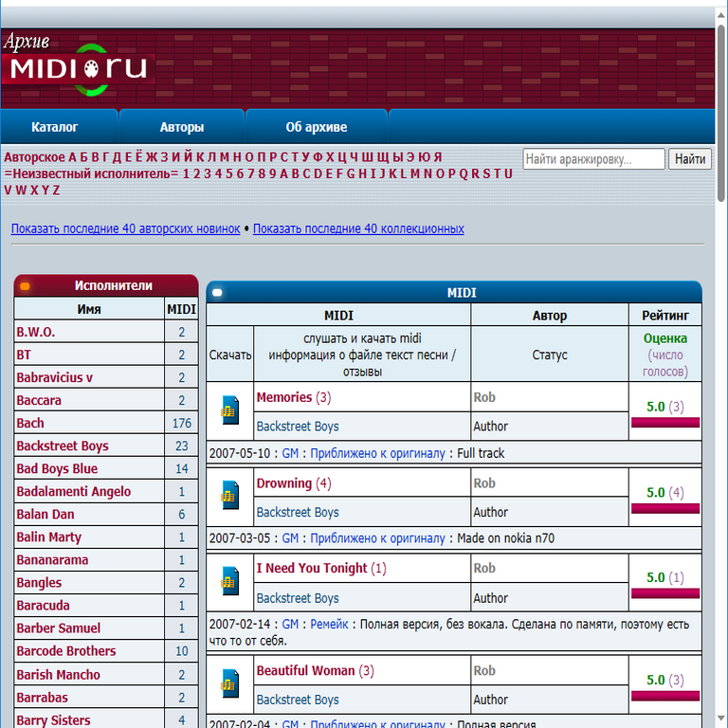Click orange toggle in Исполнители panel header
Viewport: 728px width, 728px height.
25,286
